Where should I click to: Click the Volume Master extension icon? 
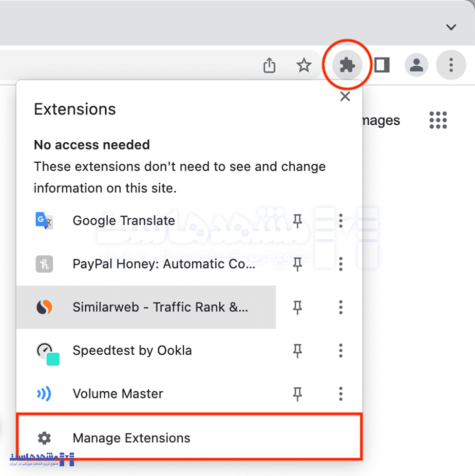point(44,394)
